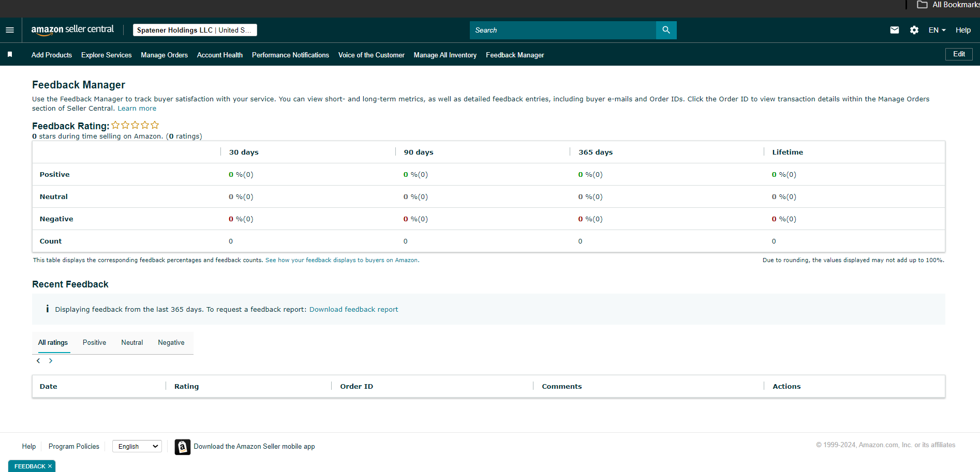The width and height of the screenshot is (980, 472).
Task: Open Performance Notifications menu item
Action: [x=291, y=55]
